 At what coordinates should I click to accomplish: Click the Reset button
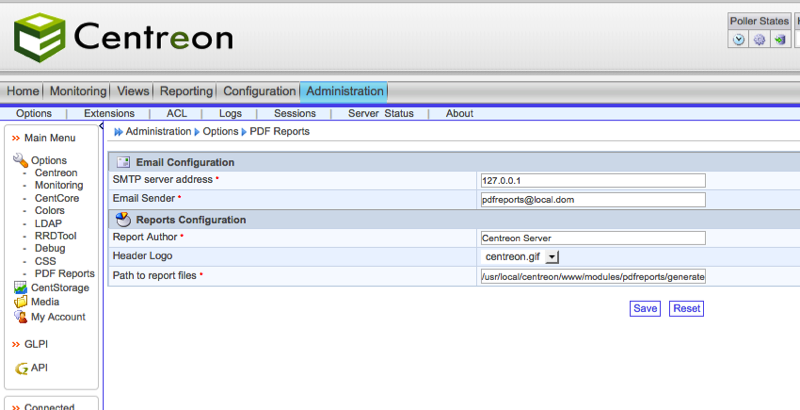click(687, 308)
